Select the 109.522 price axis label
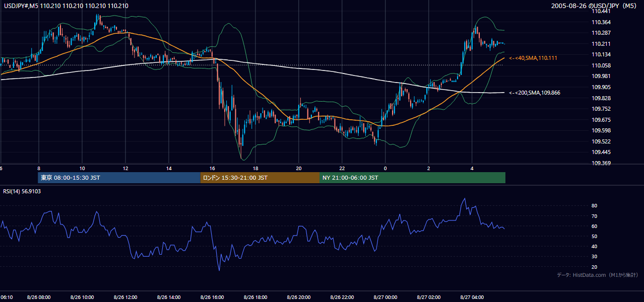644x302 pixels. pyautogui.click(x=601, y=141)
